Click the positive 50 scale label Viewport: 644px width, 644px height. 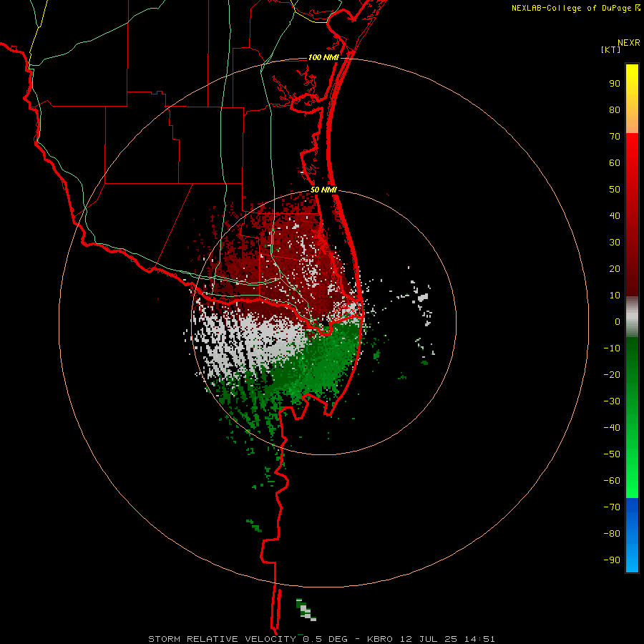coord(615,190)
